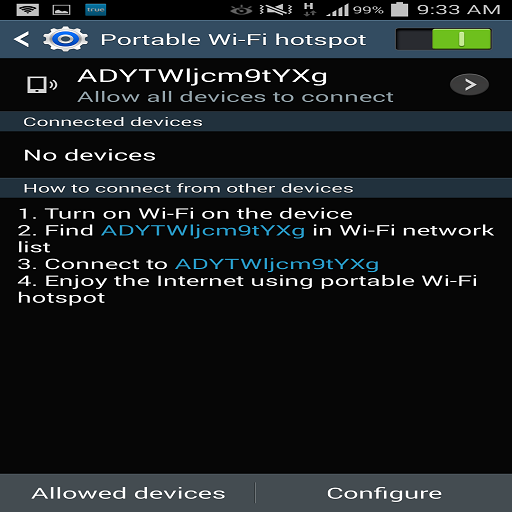This screenshot has height=512, width=512.
Task: Tap the signal strength bars icon
Action: pyautogui.click(x=337, y=10)
